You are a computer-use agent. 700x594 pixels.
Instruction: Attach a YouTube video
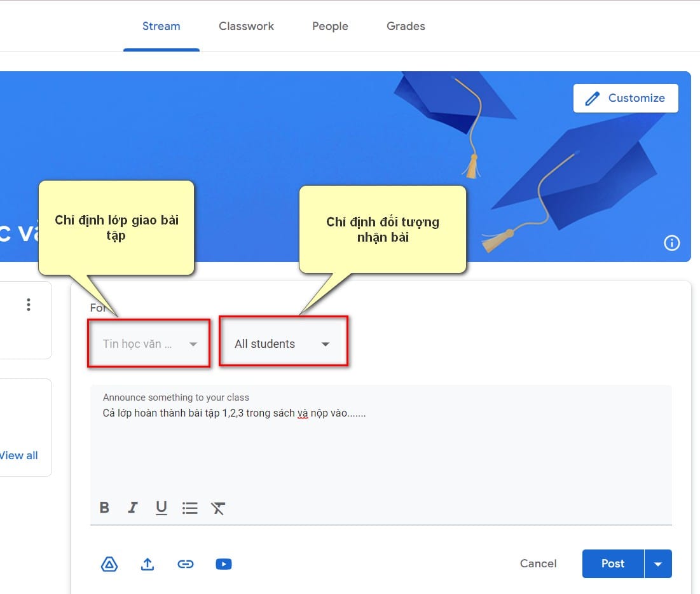[224, 564]
